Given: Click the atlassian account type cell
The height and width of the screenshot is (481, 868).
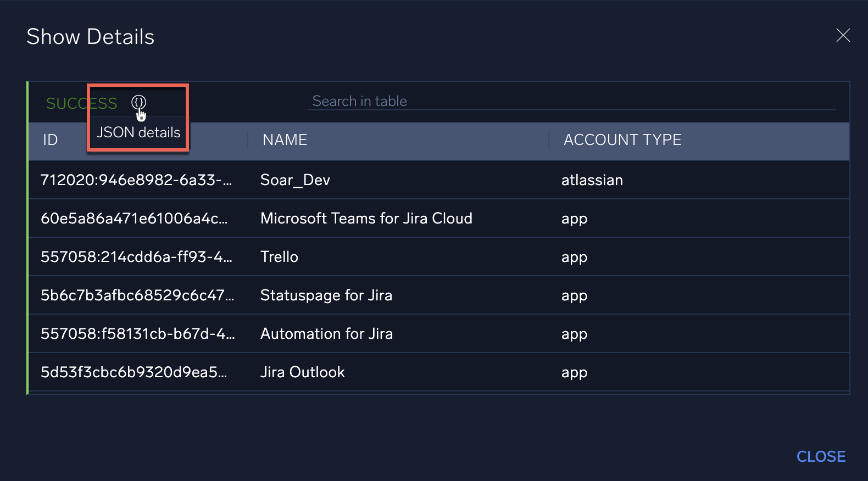Looking at the screenshot, I should pyautogui.click(x=592, y=180).
